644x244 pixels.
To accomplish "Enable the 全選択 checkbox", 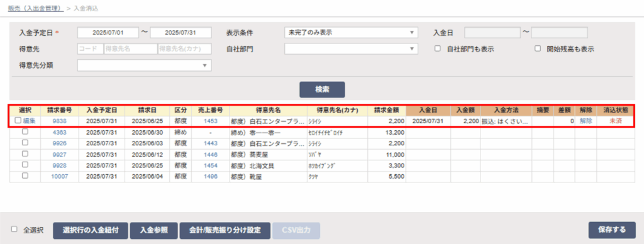I will coord(14,229).
